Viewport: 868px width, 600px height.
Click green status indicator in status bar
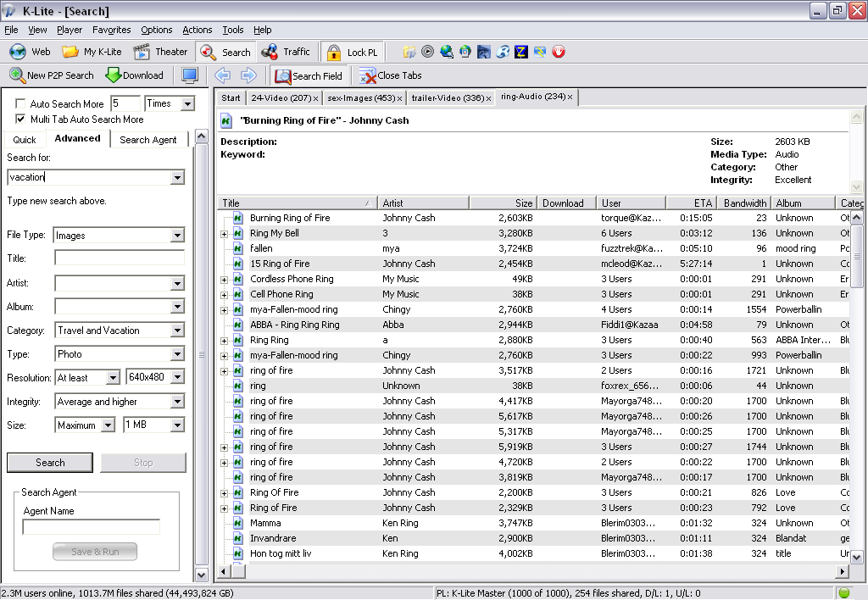click(844, 593)
